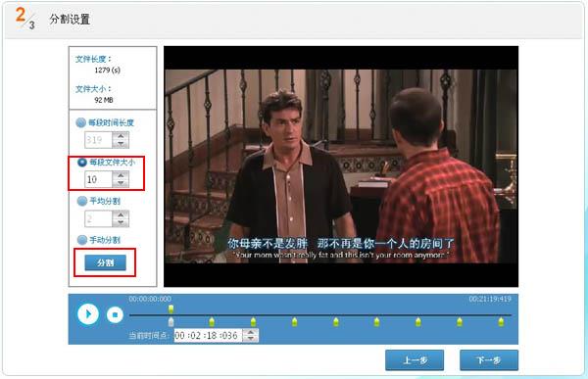Select the gray first split marker
The image size is (588, 379).
tap(171, 321)
